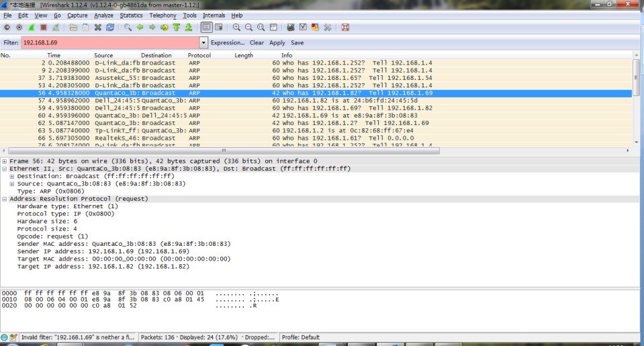
Task: Open the capture interfaces list icon
Action: [7, 28]
